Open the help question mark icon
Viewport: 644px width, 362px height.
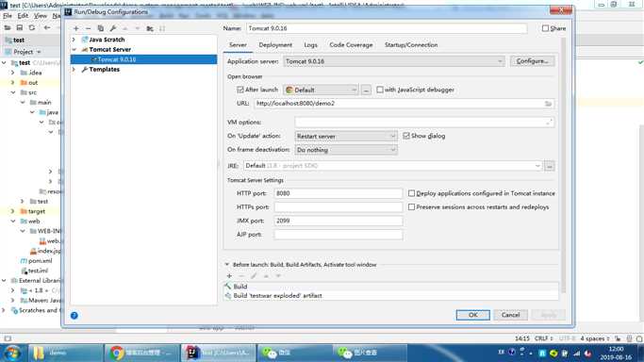74,315
